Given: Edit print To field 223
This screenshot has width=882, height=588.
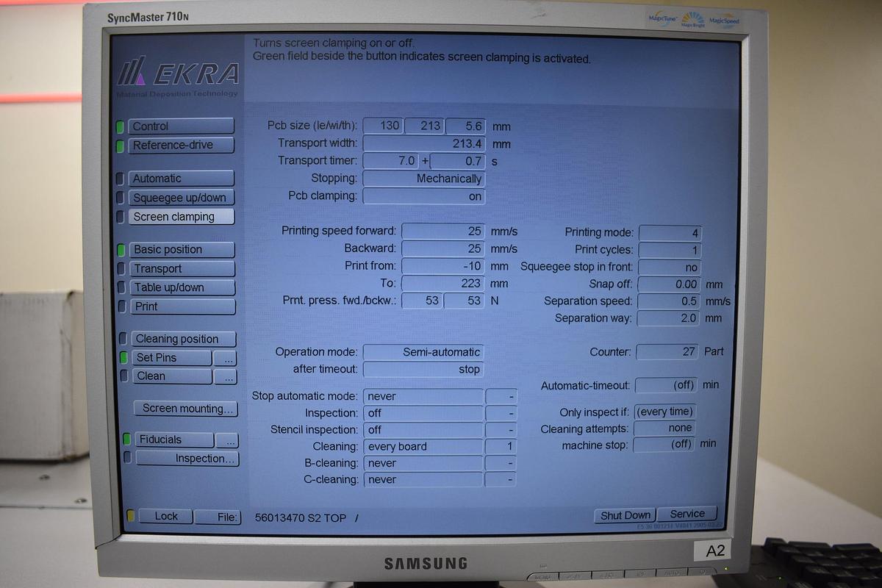Looking at the screenshot, I should [443, 283].
